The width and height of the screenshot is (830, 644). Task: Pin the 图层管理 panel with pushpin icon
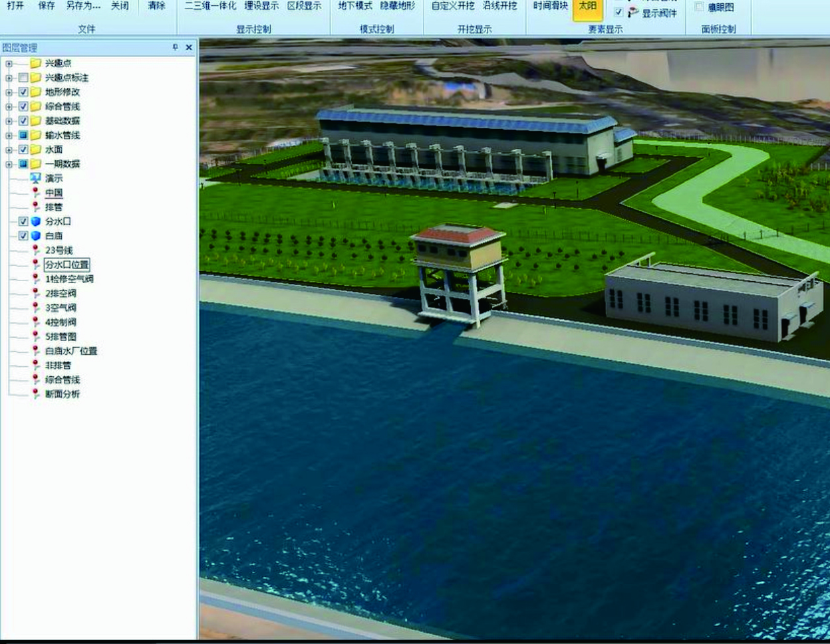176,47
